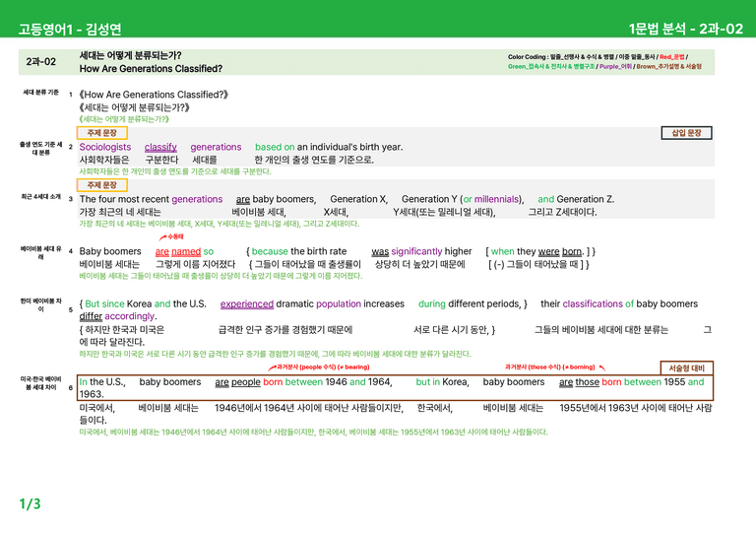The height and width of the screenshot is (535, 756).
Task: Click the underlined verb 'classify'
Action: (160, 147)
